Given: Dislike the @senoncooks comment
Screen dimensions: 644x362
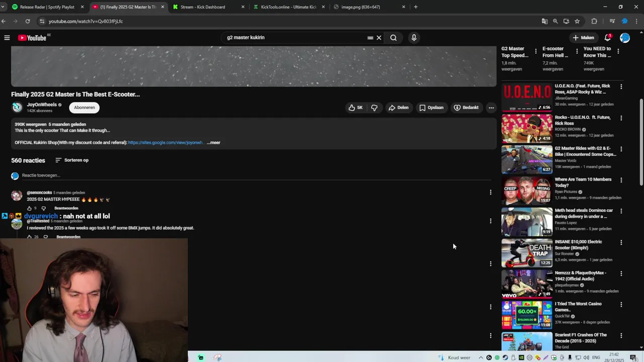Looking at the screenshot, I should (x=44, y=208).
